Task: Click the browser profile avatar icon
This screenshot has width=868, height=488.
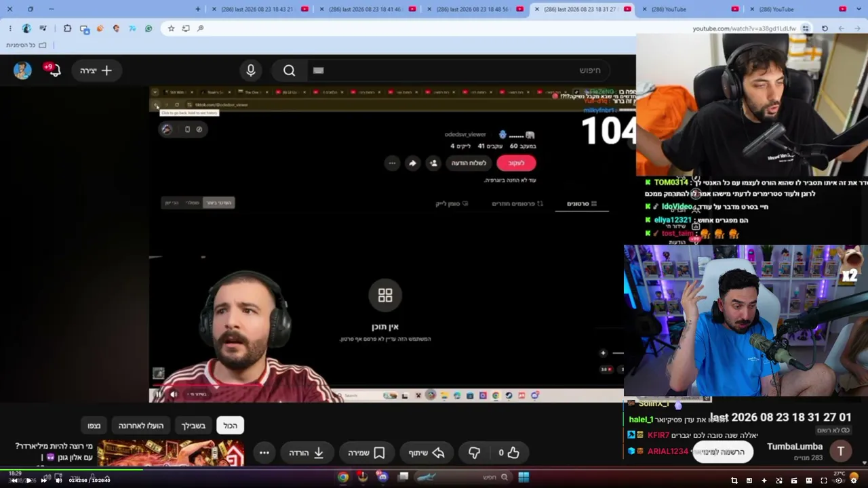Action: click(26, 28)
